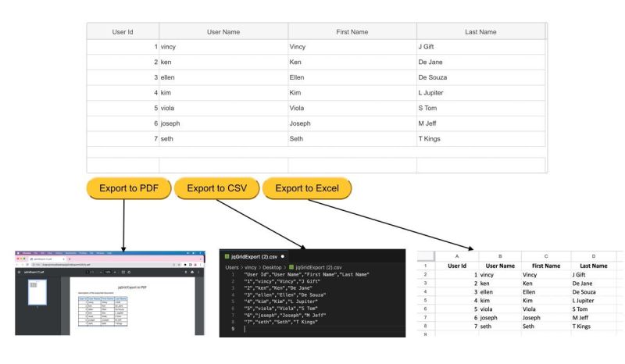Click the unsaved dot on the csv tab
The height and width of the screenshot is (364, 625).
tap(283, 256)
